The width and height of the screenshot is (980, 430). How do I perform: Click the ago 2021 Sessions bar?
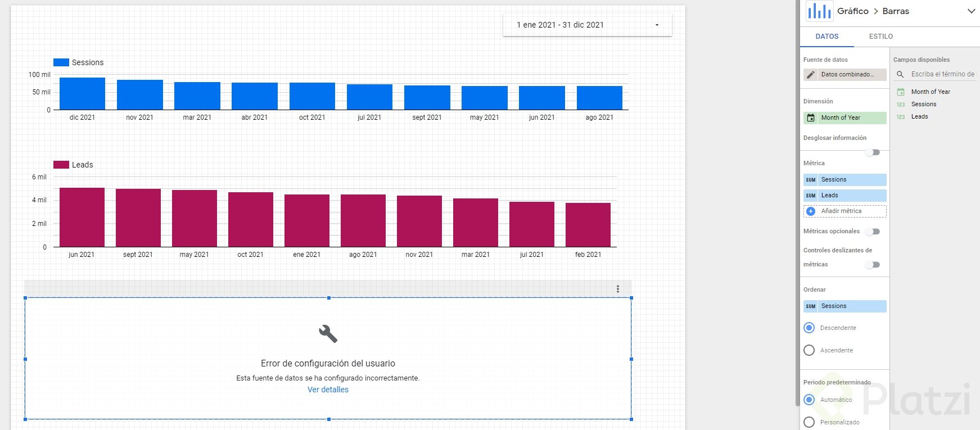pos(599,98)
